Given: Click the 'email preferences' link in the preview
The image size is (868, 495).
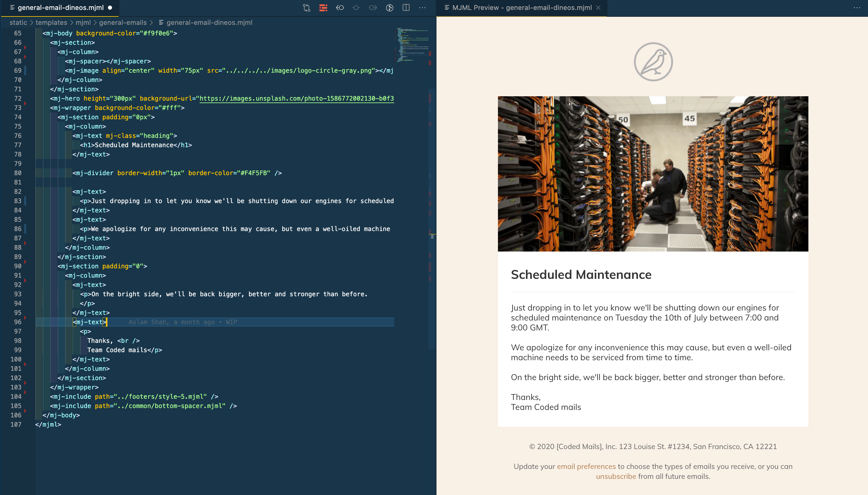Looking at the screenshot, I should (x=586, y=466).
